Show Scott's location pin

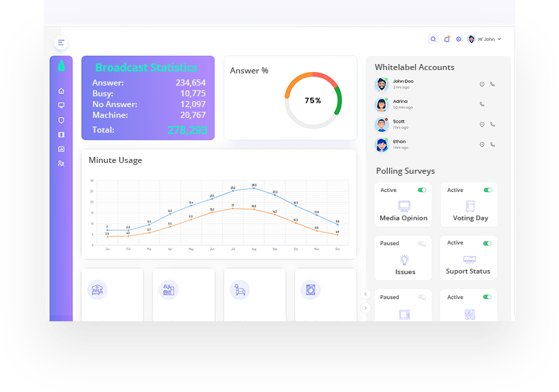tap(482, 125)
